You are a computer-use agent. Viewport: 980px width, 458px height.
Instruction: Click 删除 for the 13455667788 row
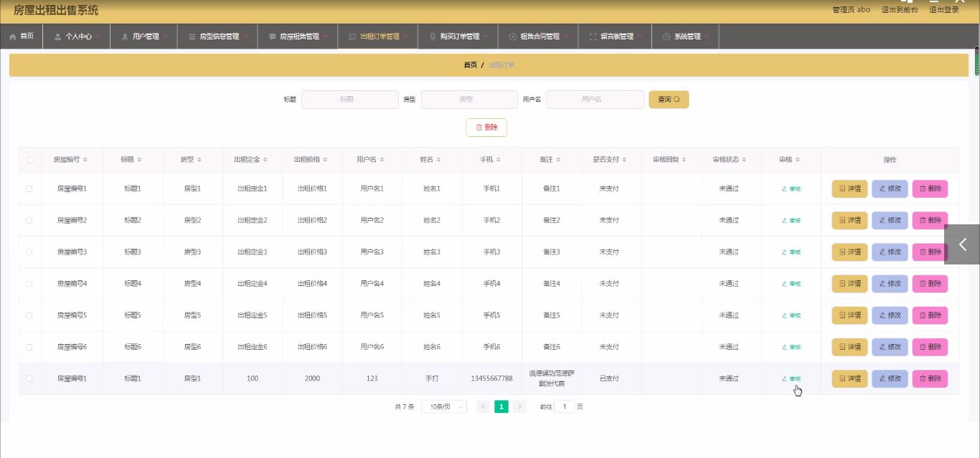[x=930, y=378]
